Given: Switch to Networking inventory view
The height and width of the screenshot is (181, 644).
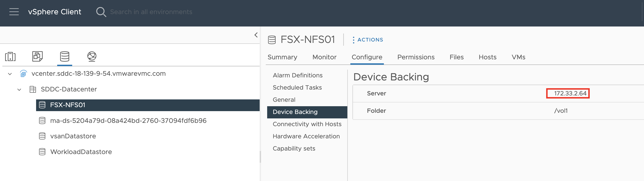Looking at the screenshot, I should 92,57.
